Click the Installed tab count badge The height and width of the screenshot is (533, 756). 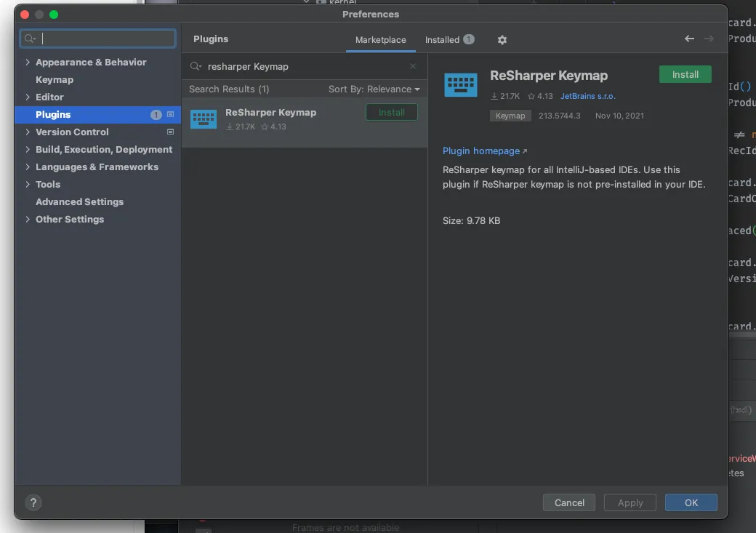click(469, 39)
